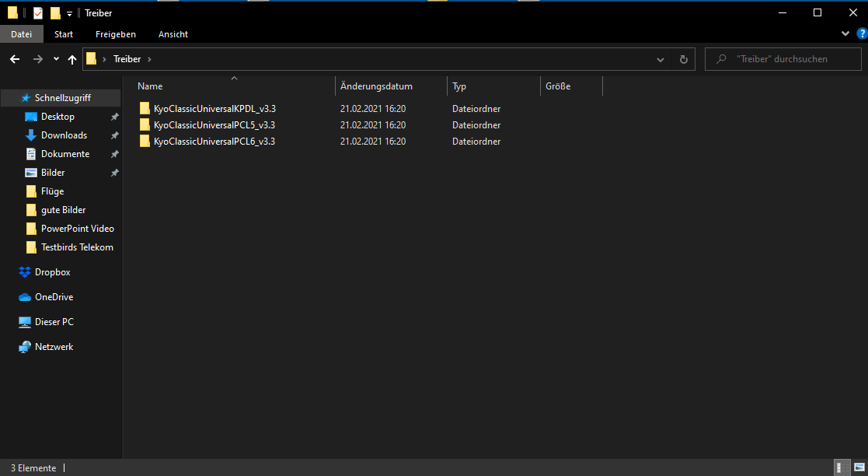Expand the chevron after Treiber breadcrumb

[149, 59]
